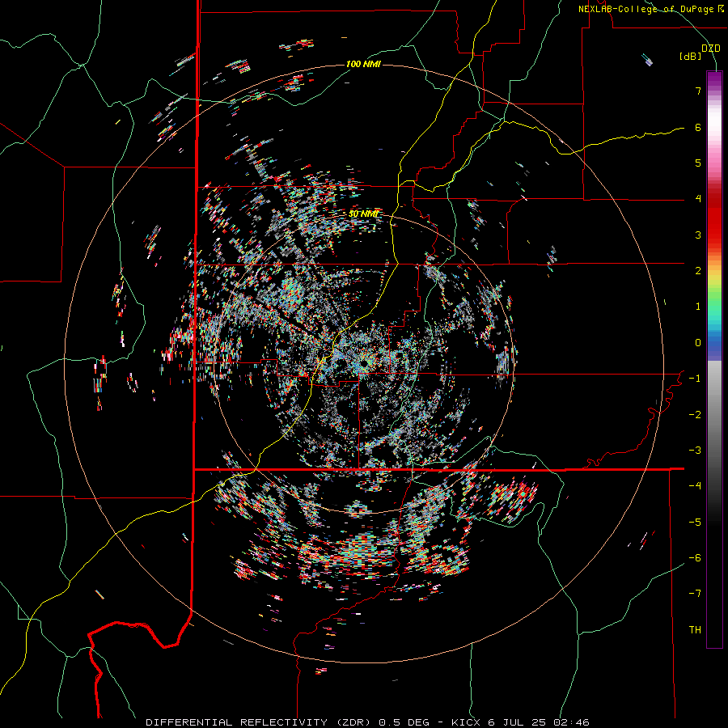Viewport: 728px width, 728px height.
Task: Click the NEXLAB-College of DuPage credit text
Action: click(x=650, y=9)
